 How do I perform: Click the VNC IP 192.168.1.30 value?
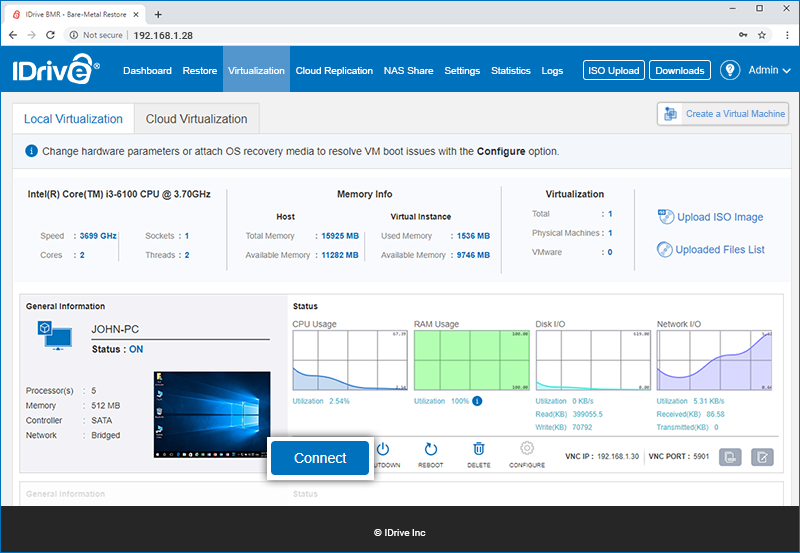[618, 456]
